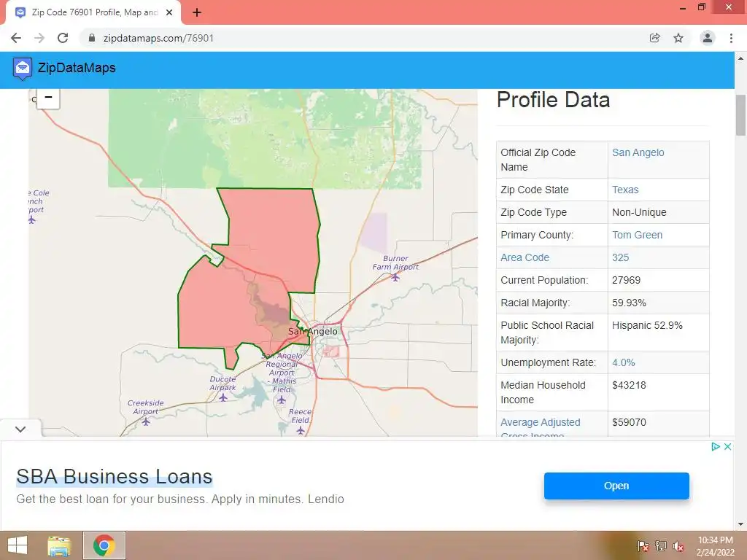
Task: Click racial majority value 59.93%
Action: click(x=629, y=303)
